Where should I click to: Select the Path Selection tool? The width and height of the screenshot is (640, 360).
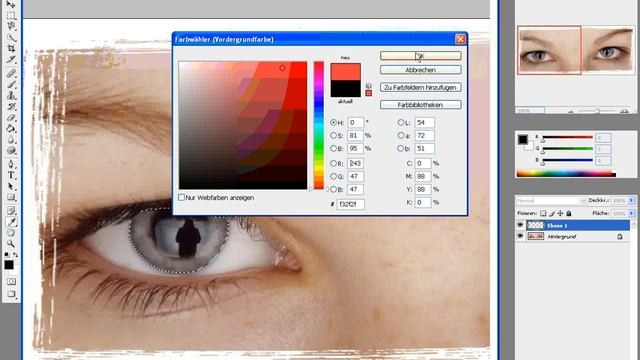(x=11, y=187)
